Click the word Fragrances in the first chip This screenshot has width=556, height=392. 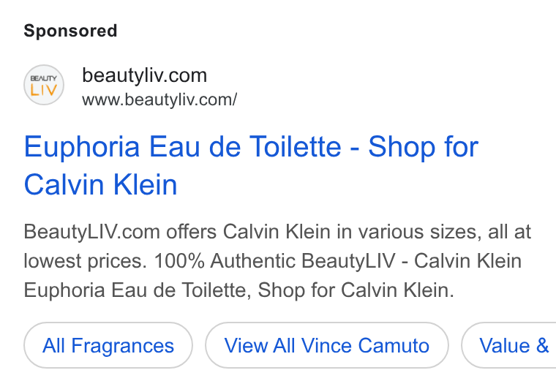(123, 346)
